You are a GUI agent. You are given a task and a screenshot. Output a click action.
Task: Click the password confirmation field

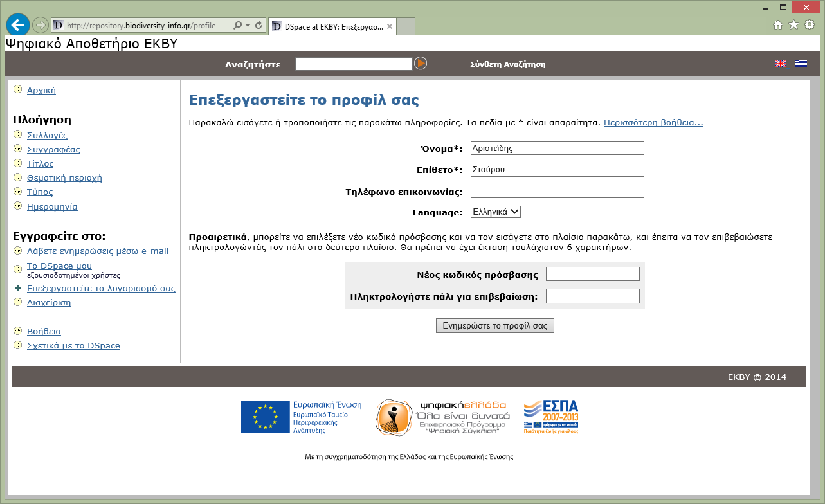pos(593,296)
